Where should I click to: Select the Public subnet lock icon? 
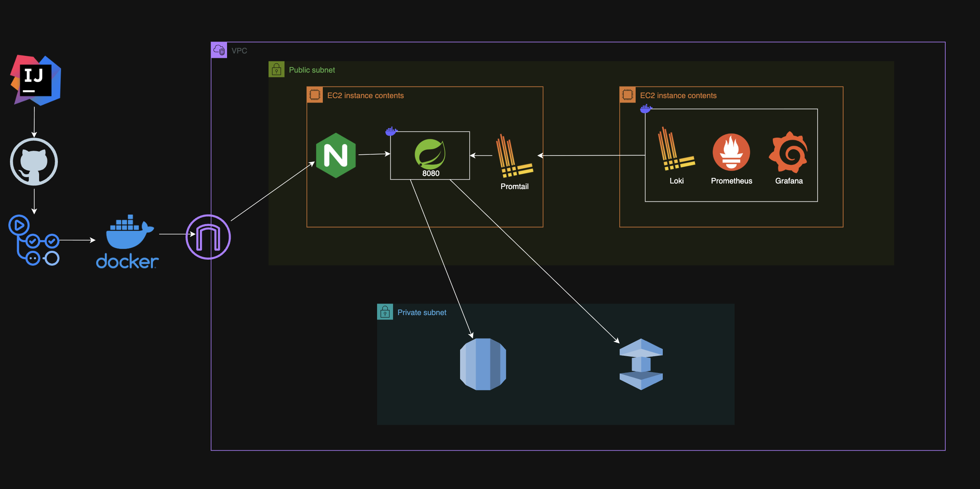click(x=277, y=69)
